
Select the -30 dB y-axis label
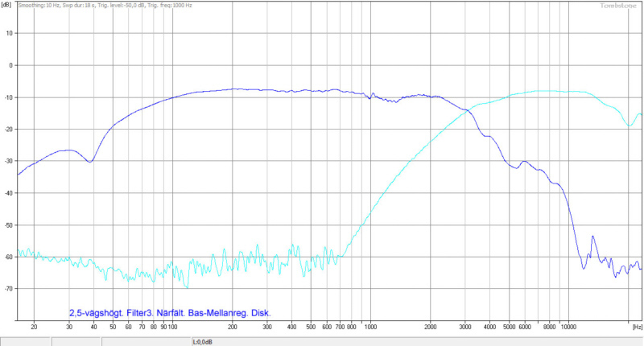tap(9, 161)
